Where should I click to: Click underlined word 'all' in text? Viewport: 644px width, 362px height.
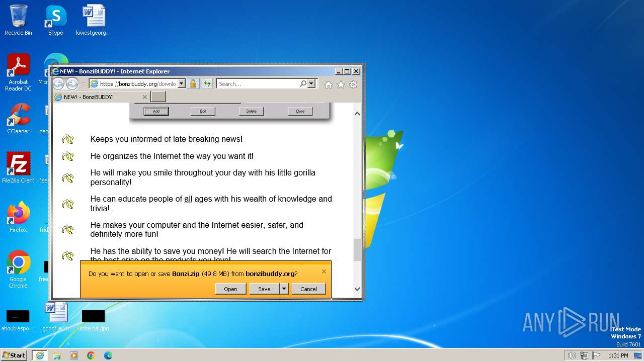pos(188,199)
